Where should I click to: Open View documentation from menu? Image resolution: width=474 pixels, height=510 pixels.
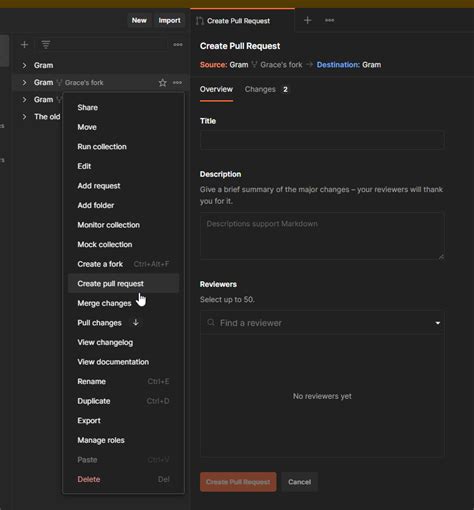tap(123, 362)
